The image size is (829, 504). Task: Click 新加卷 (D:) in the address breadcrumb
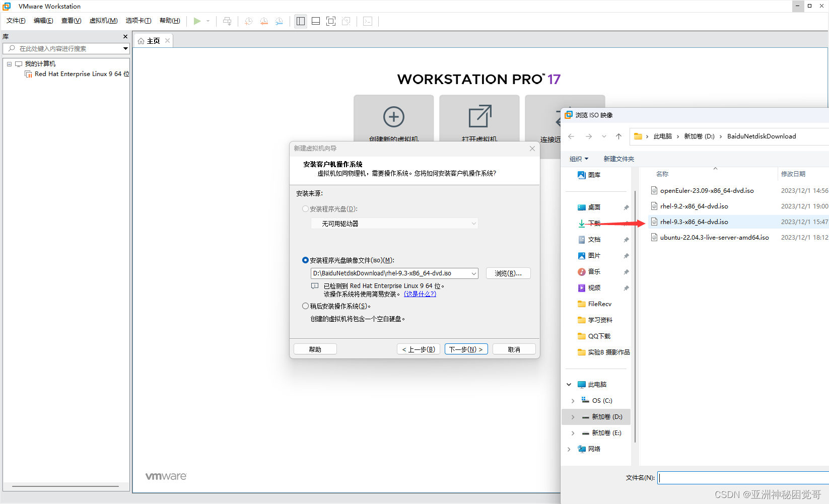[699, 136]
